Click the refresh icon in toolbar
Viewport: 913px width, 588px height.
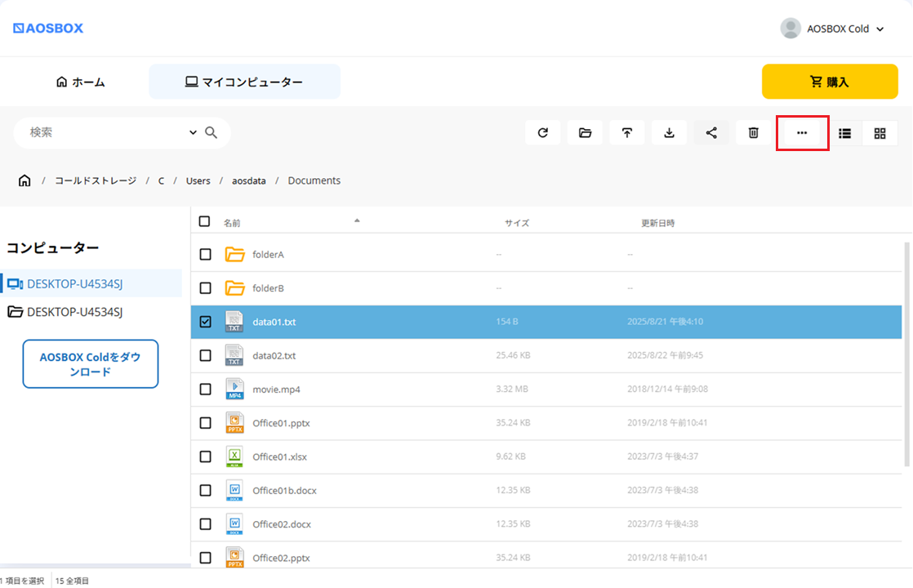[x=543, y=133]
